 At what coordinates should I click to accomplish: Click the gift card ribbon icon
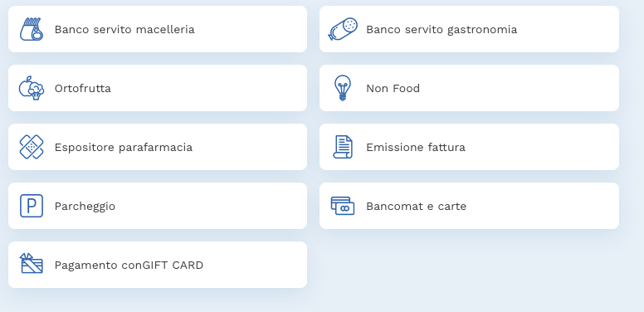point(32,263)
